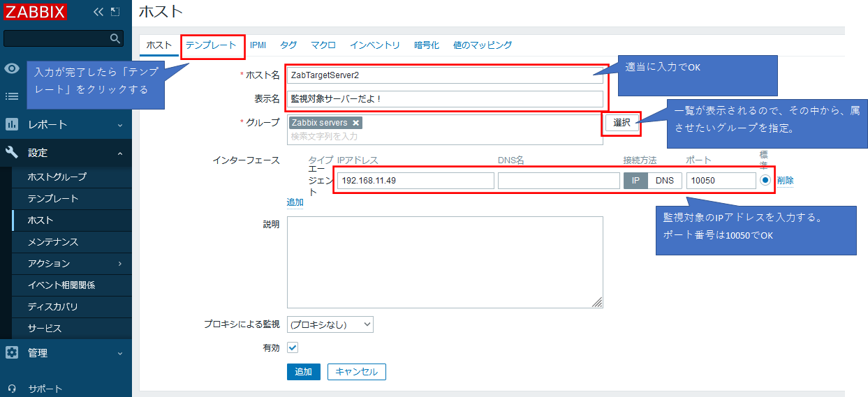Switch to the 値のマッピング tab
This screenshot has width=868, height=397.
[483, 45]
